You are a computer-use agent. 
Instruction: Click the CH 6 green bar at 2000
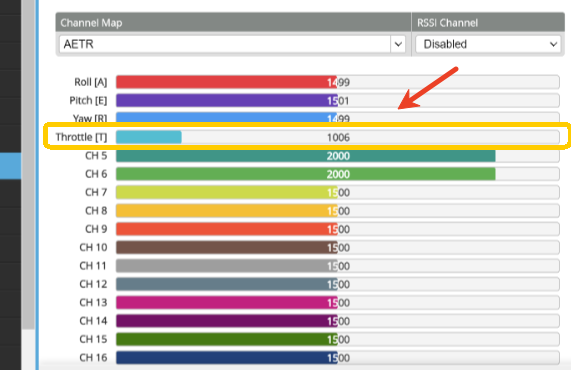[x=338, y=174]
